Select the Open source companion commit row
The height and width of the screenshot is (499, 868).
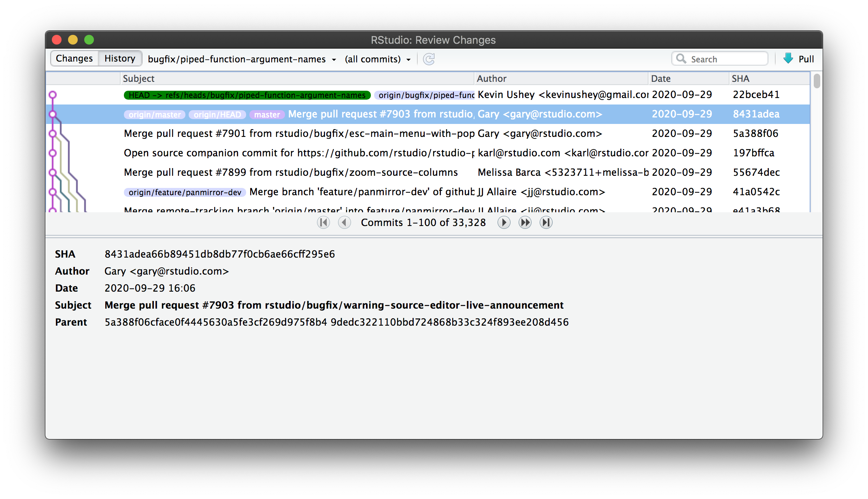(x=428, y=153)
